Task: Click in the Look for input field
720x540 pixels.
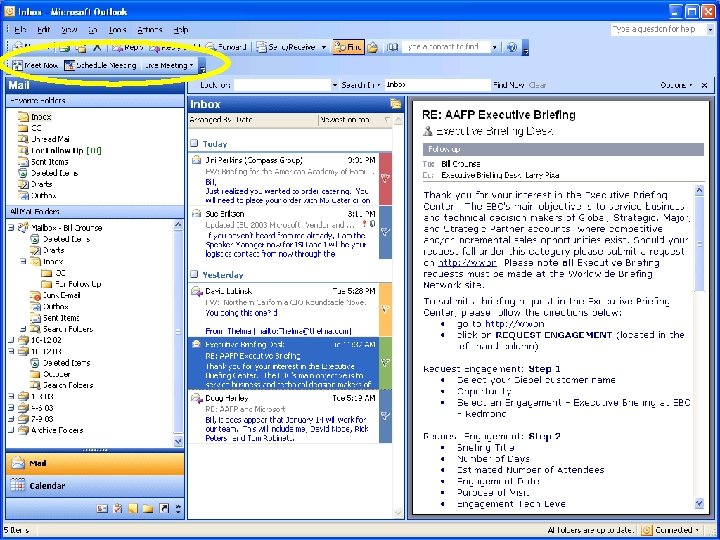Action: tap(282, 85)
